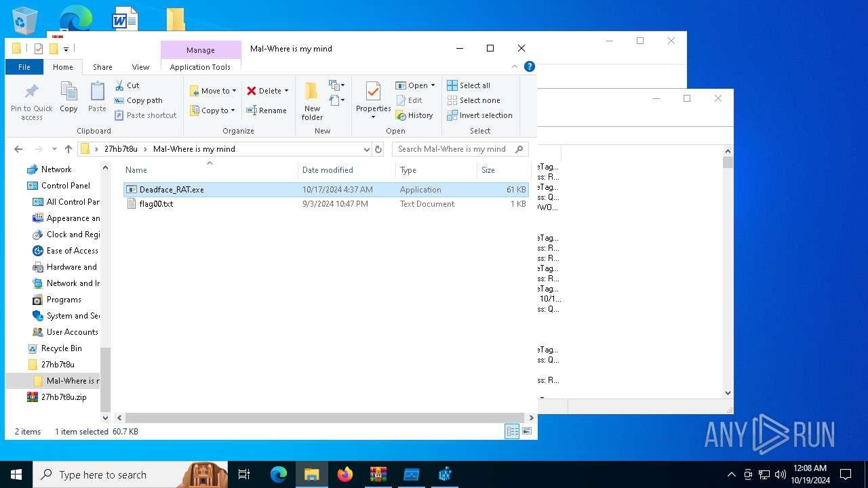Viewport: 868px width, 488px height.
Task: Click 27hb7t8u in the address breadcrumb
Action: 121,149
